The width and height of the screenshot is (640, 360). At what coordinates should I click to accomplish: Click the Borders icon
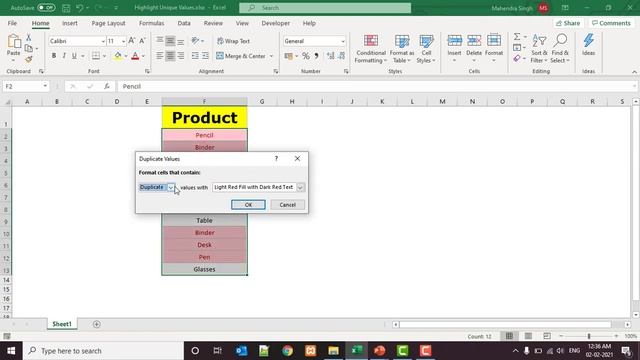tap(96, 56)
